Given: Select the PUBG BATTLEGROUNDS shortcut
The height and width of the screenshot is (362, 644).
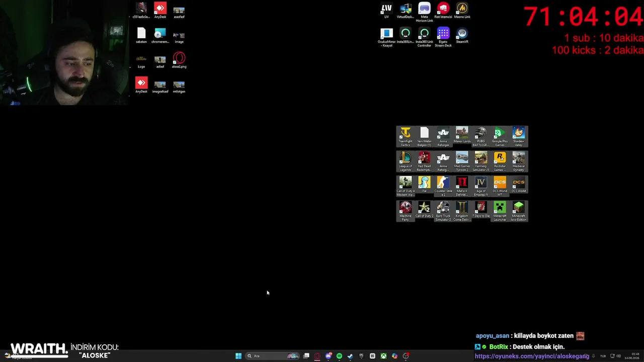Looking at the screenshot, I should [x=481, y=137].
